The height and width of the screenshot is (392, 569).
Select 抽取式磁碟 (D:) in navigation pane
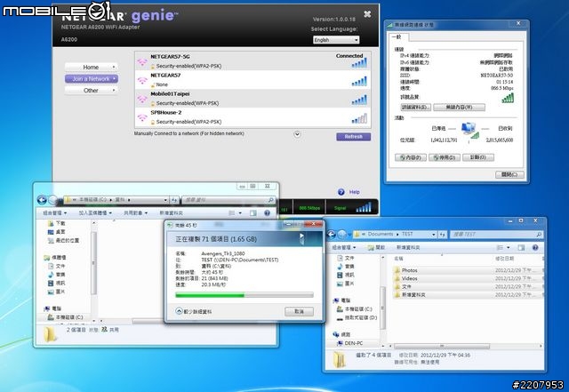point(357,317)
